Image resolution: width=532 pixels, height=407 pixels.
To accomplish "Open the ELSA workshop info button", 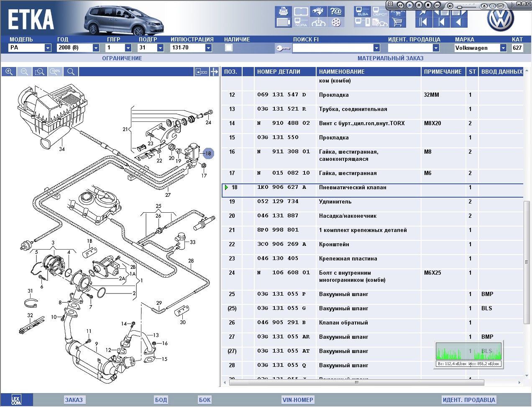I will [x=362, y=11].
